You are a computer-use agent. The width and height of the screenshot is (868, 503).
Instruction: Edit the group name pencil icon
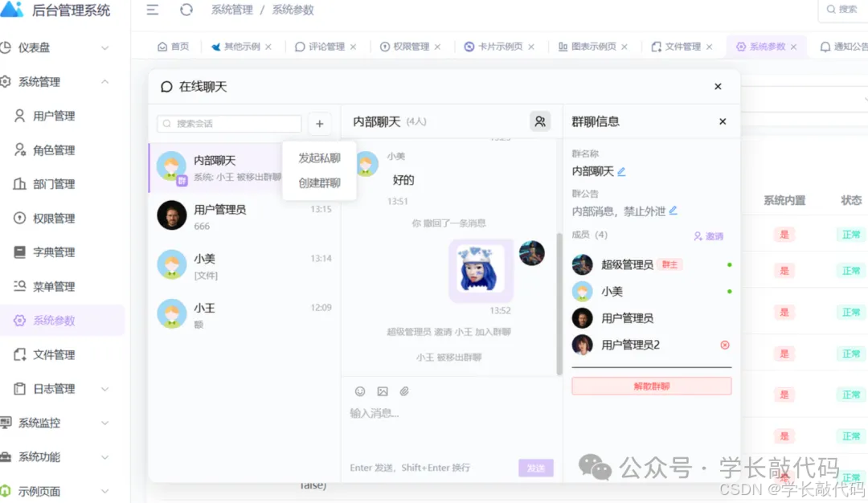[x=621, y=171]
